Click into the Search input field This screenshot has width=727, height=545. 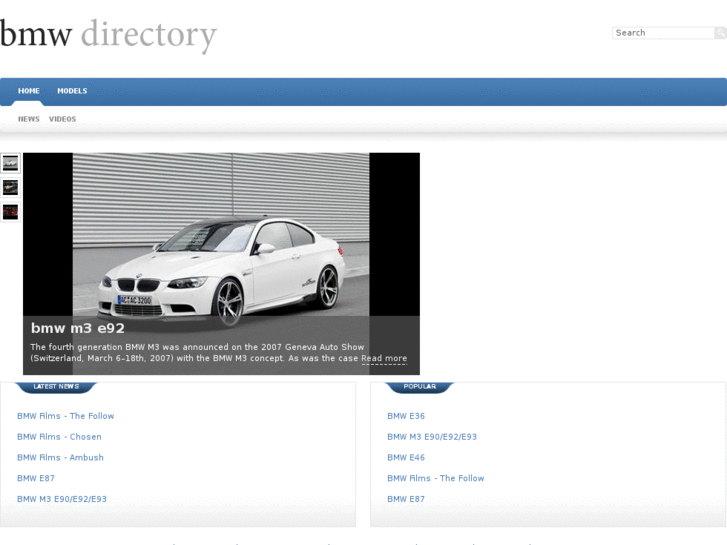coord(663,33)
